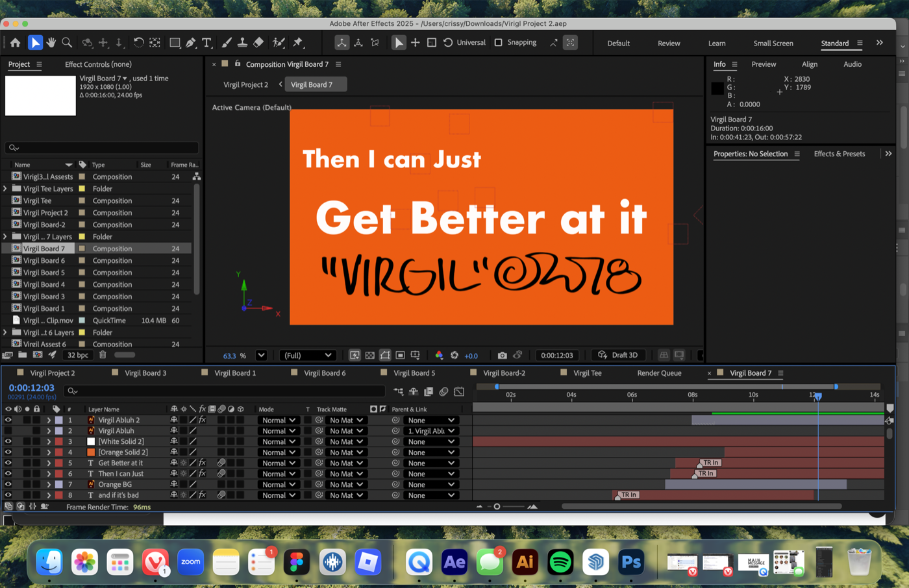Show the hidden Virgil Abluh layer 2
The height and width of the screenshot is (588, 909).
coord(8,431)
